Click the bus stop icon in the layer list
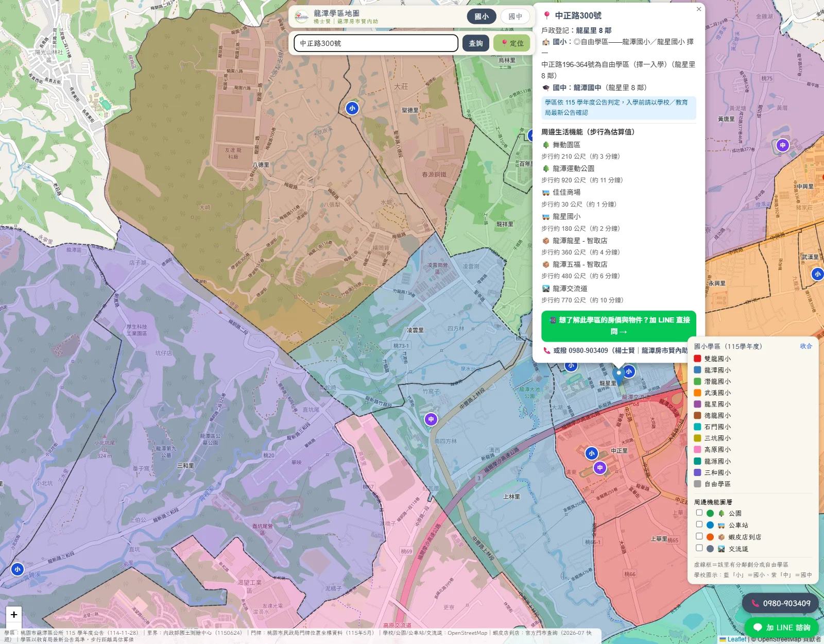Image resolution: width=824 pixels, height=644 pixels. pyautogui.click(x=722, y=525)
